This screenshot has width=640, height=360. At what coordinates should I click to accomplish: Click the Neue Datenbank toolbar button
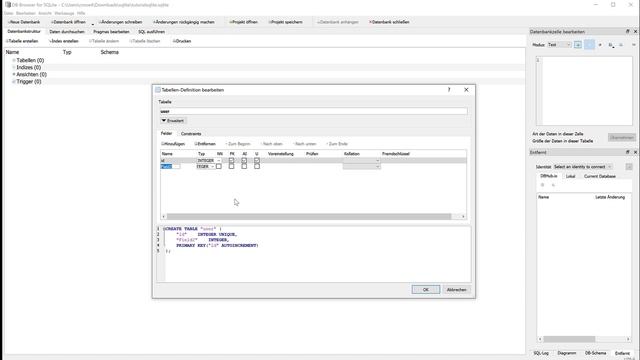click(24, 22)
